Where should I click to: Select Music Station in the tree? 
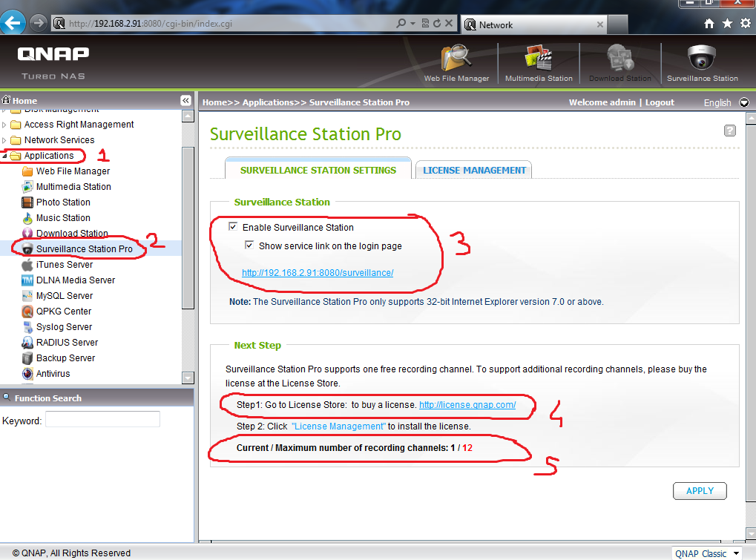[63, 218]
